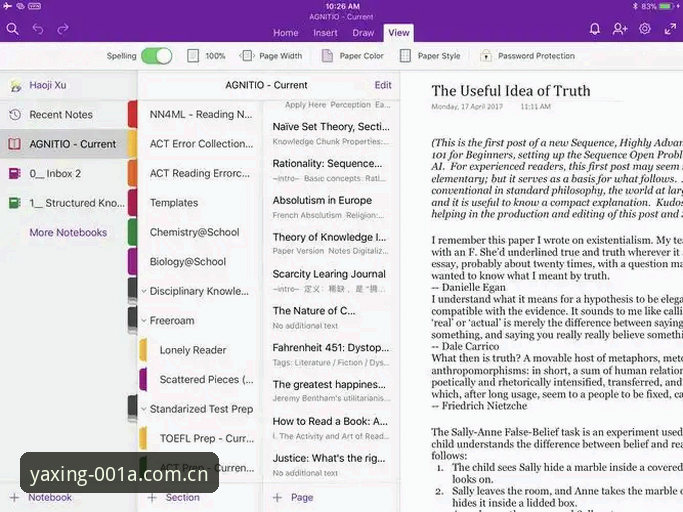Image resolution: width=683 pixels, height=512 pixels.
Task: Click the plus icon beside Notebook
Action: pos(14,497)
